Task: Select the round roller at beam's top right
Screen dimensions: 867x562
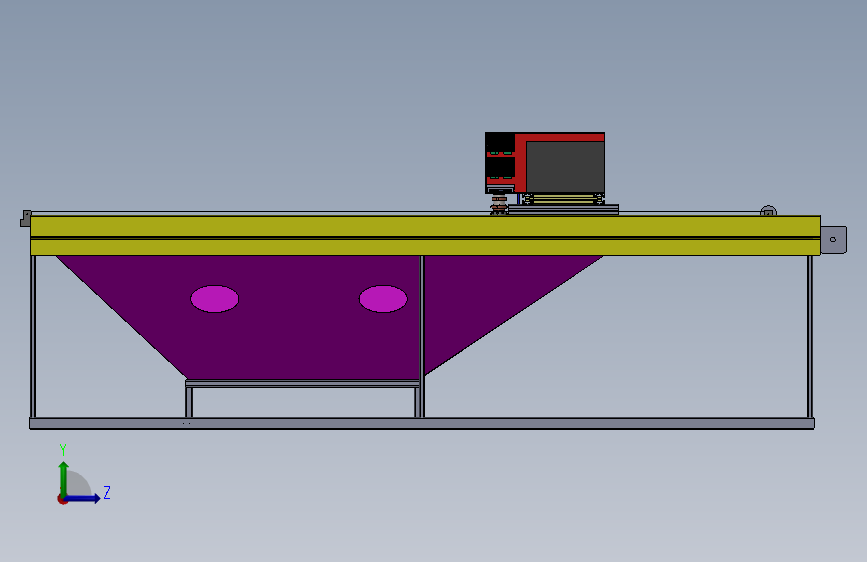Action: tap(768, 211)
